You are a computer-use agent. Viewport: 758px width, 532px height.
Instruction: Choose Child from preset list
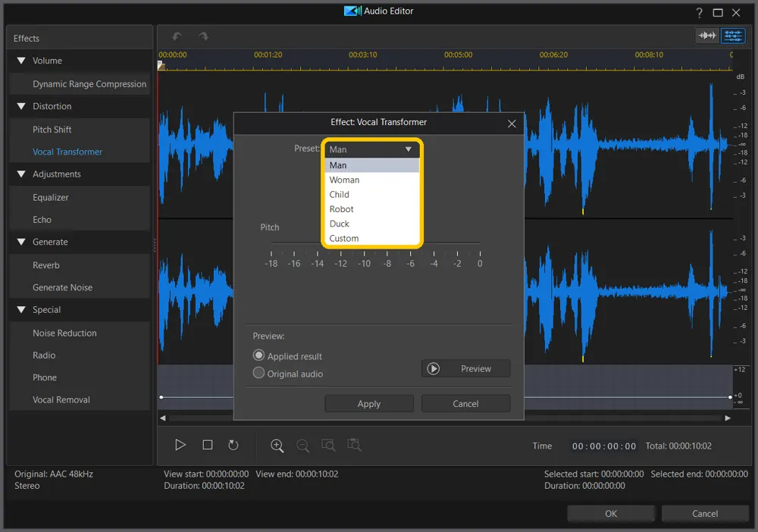(x=371, y=194)
